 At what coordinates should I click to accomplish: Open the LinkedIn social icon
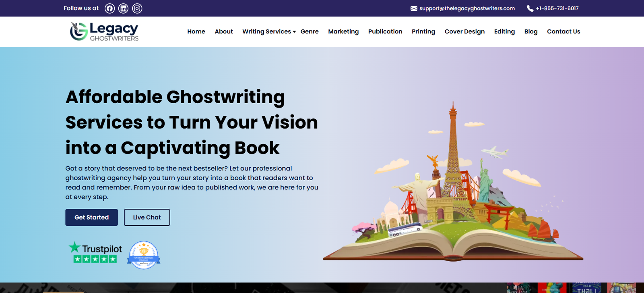124,8
